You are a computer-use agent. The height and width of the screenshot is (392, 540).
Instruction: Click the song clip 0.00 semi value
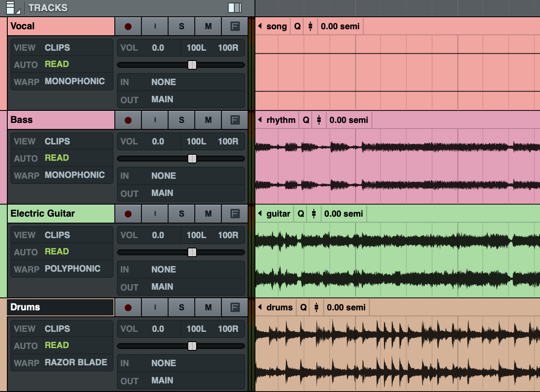(341, 26)
